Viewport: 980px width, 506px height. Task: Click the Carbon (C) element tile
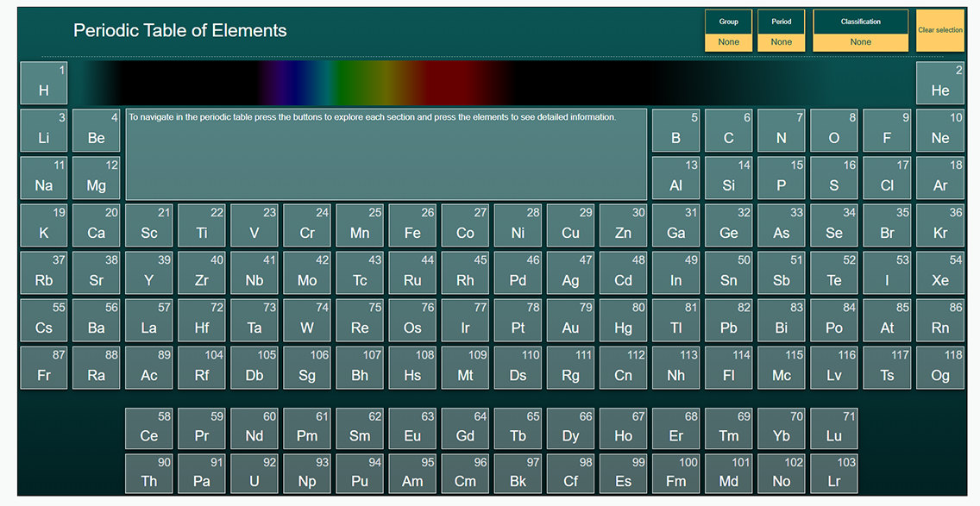pos(729,130)
